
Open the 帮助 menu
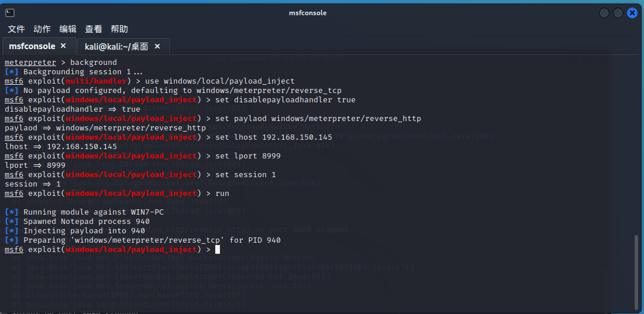pyautogui.click(x=119, y=29)
